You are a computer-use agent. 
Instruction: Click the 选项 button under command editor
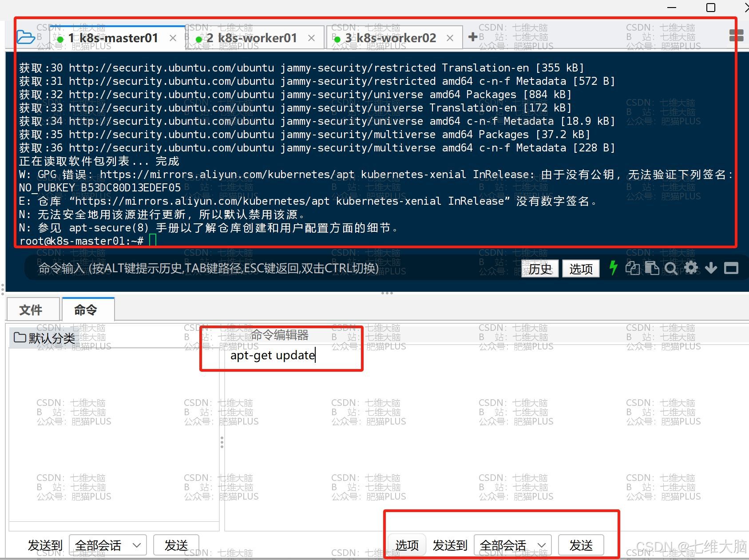pyautogui.click(x=407, y=545)
